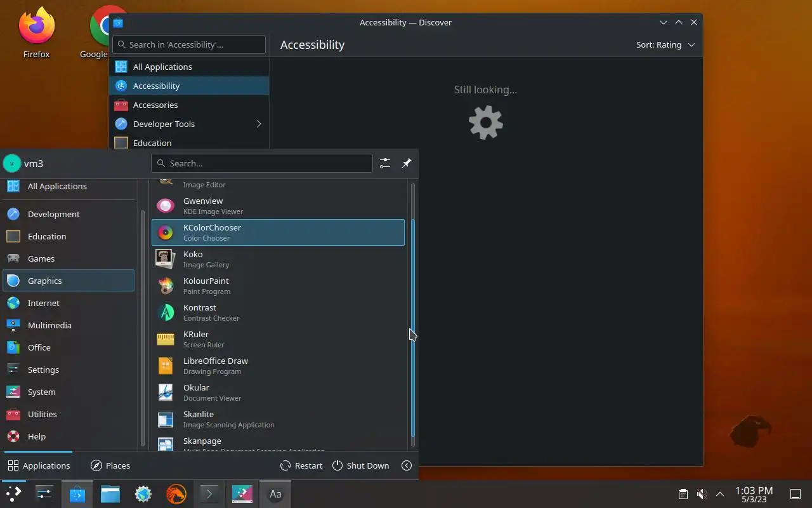Open the application launcher in the taskbar
Viewport: 812px width, 508px height.
point(13,494)
